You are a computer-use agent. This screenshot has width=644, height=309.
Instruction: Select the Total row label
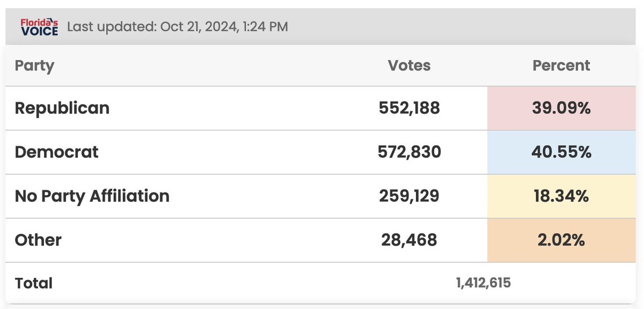point(34,283)
